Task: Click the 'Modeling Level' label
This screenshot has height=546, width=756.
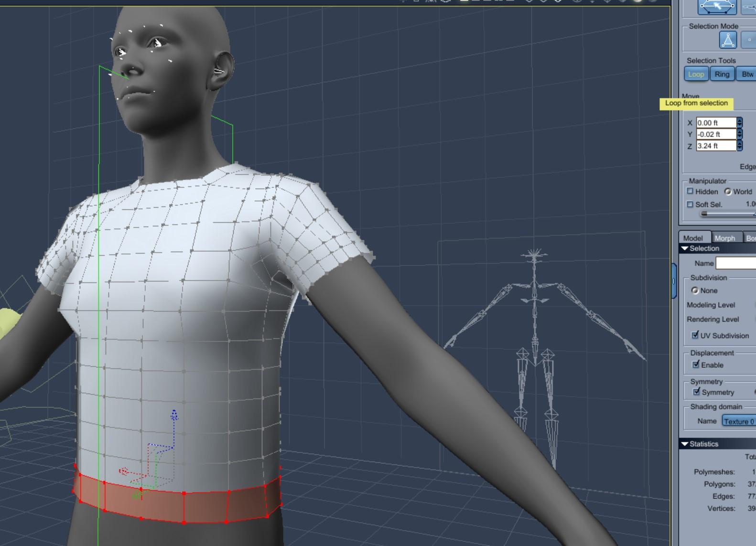Action: pyautogui.click(x=711, y=305)
